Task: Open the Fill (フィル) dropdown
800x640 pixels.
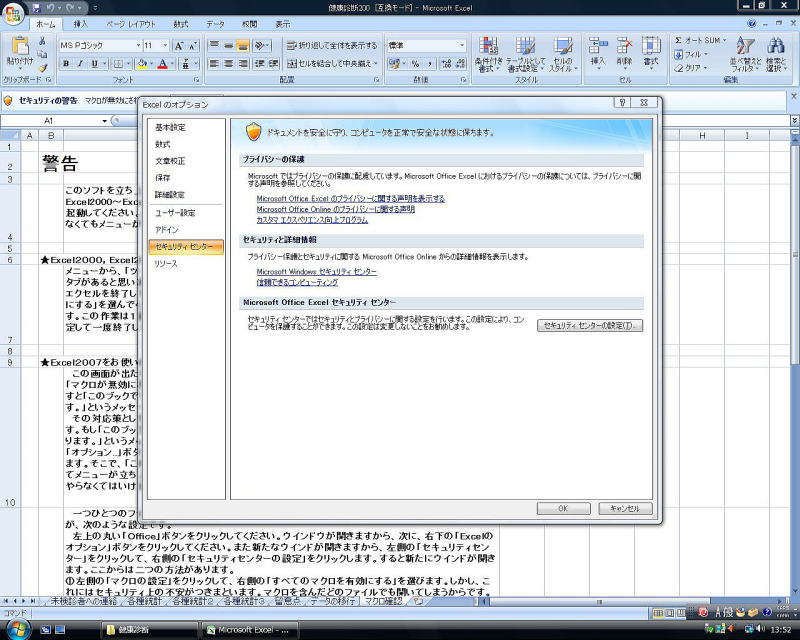Action: tap(691, 54)
